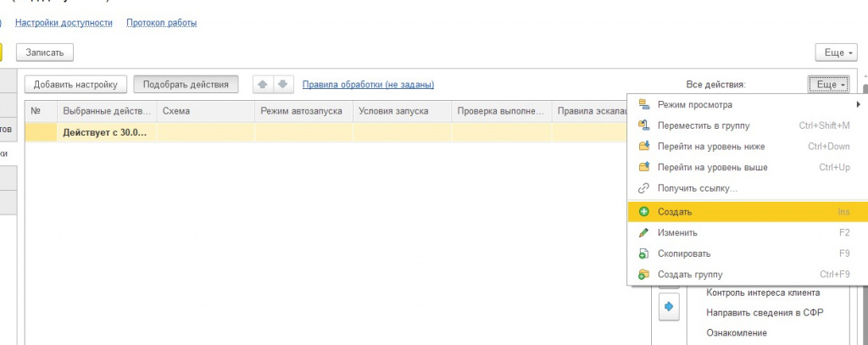Open the Режим просмотра submenu
The image size is (868, 345).
(748, 104)
